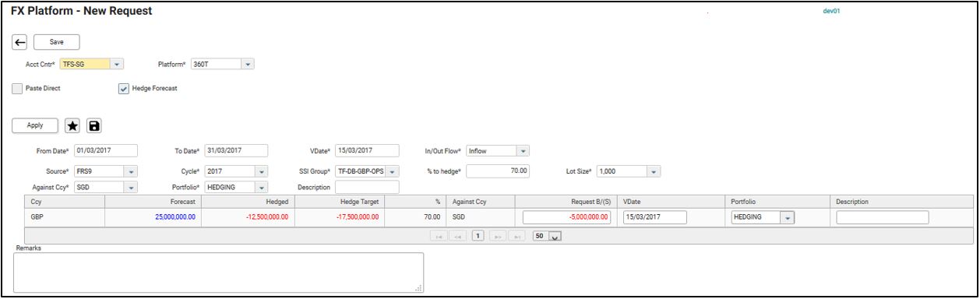This screenshot has height=299, width=980.
Task: Enable the Paste Direct checkbox
Action: 17,89
